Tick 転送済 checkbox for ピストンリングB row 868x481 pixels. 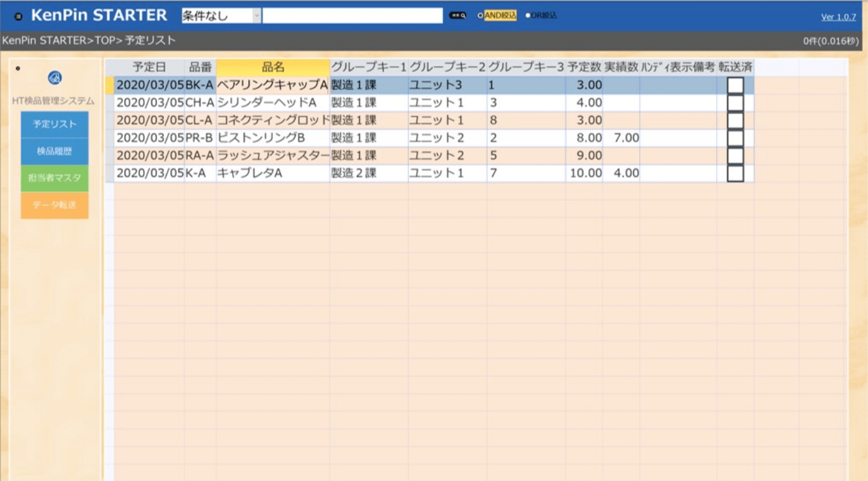(x=735, y=138)
